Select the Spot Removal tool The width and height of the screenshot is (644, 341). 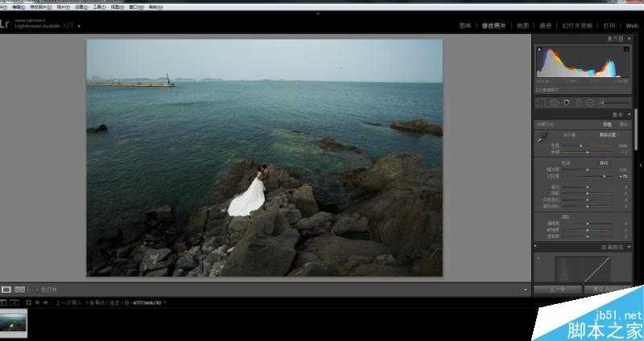[x=554, y=103]
